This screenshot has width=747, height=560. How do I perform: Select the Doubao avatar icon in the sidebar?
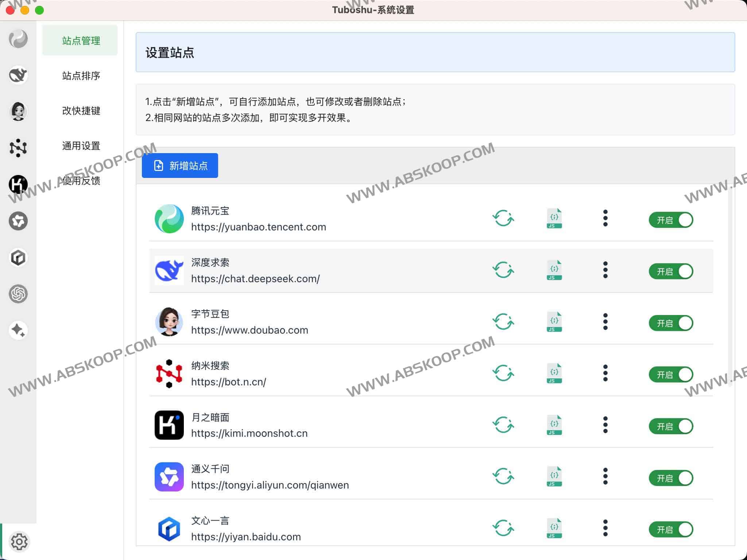tap(18, 112)
